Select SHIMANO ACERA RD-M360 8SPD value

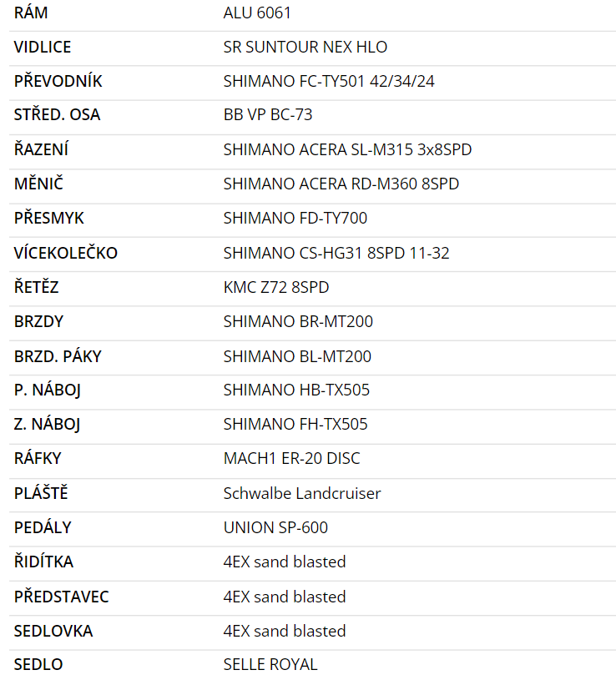341,184
